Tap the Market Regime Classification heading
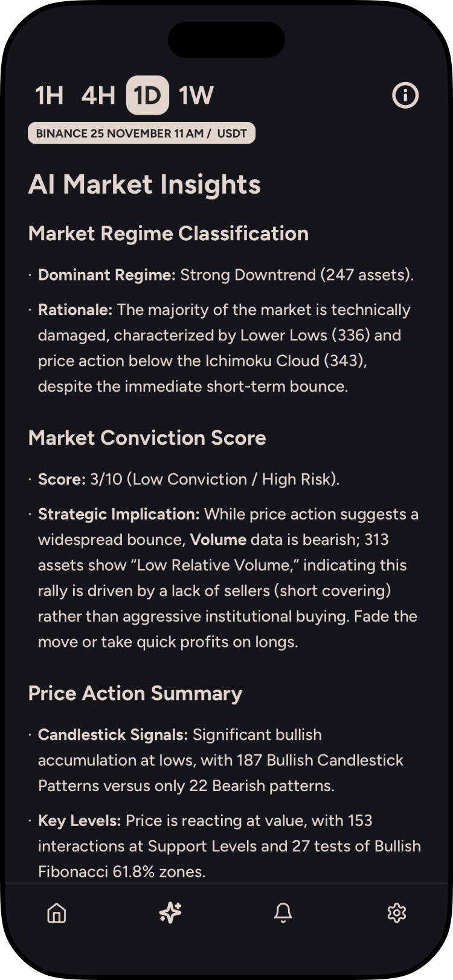Image resolution: width=453 pixels, height=980 pixels. pyautogui.click(x=169, y=234)
